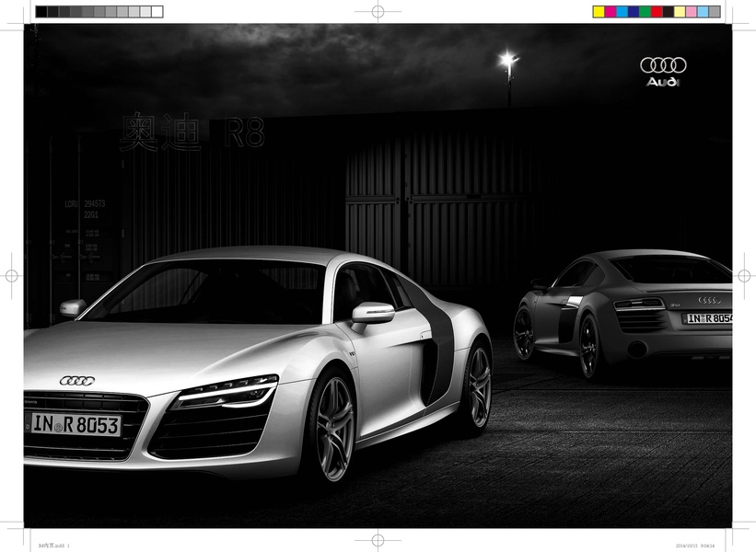
Task: Click the silver car's LED headlight
Action: [227, 391]
